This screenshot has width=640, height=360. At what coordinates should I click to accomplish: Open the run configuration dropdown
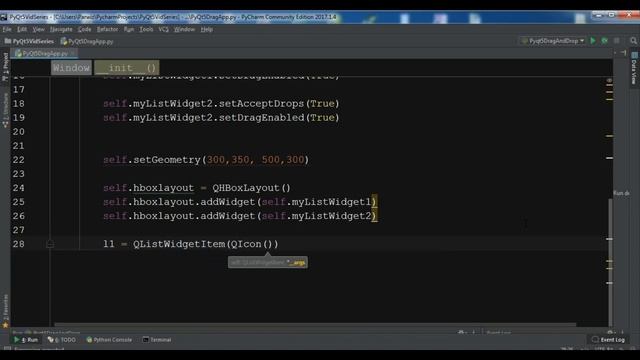[553, 41]
